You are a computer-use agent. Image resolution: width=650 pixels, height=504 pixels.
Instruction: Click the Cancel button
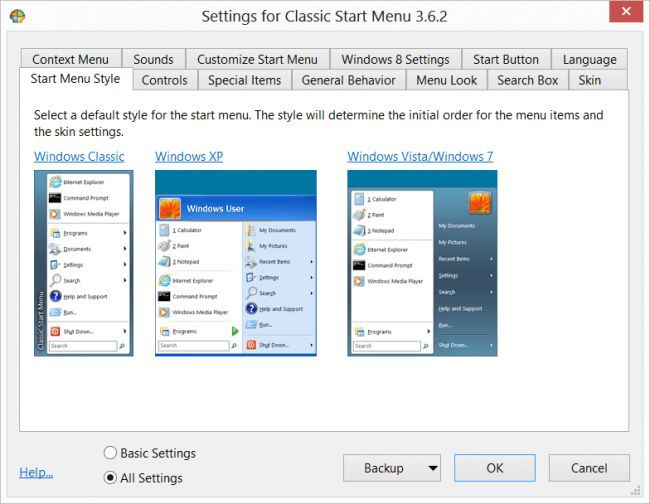point(589,468)
